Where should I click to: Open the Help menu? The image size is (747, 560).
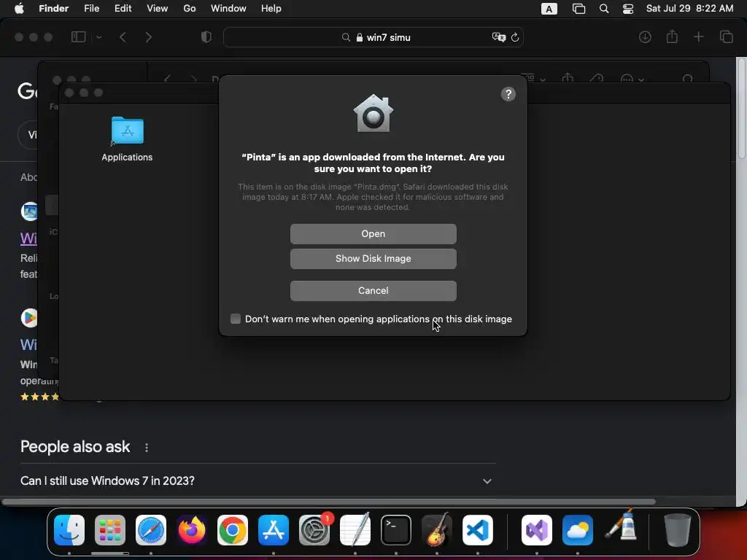tap(271, 9)
